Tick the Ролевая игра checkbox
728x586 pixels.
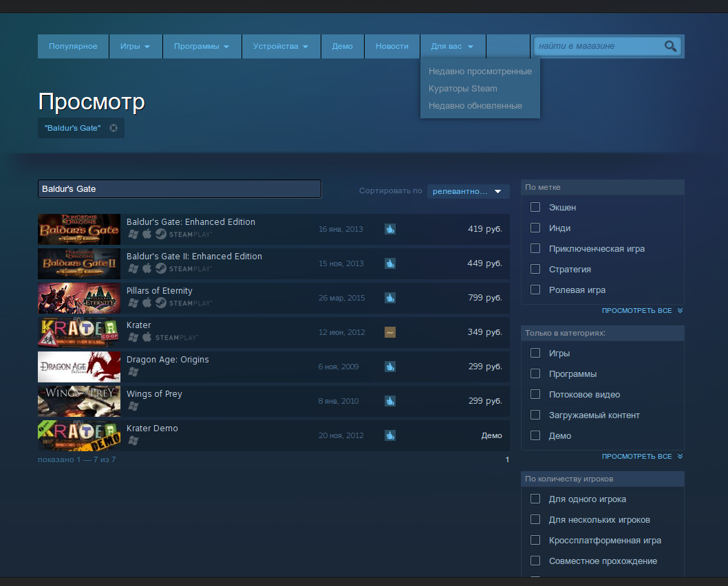[x=535, y=290]
